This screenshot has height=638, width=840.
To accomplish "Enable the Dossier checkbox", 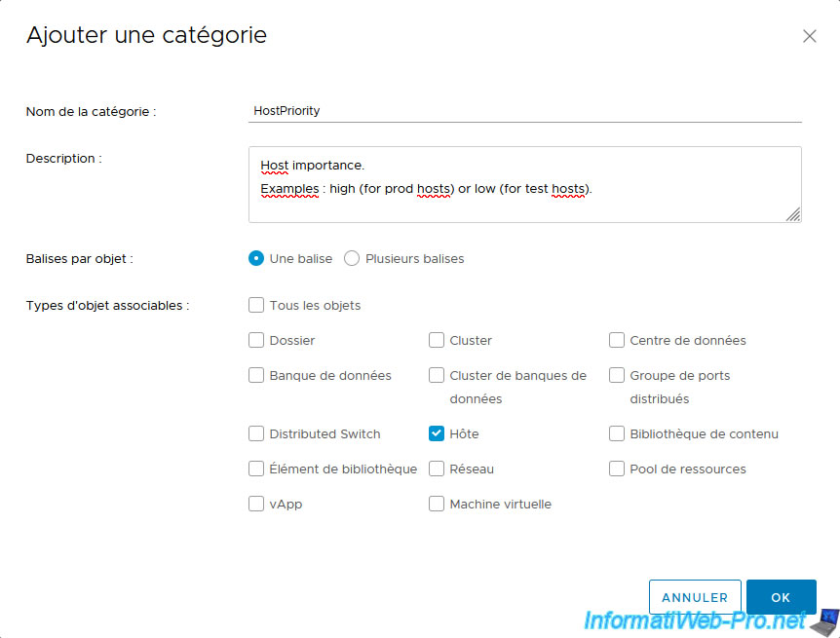I will click(x=256, y=341).
